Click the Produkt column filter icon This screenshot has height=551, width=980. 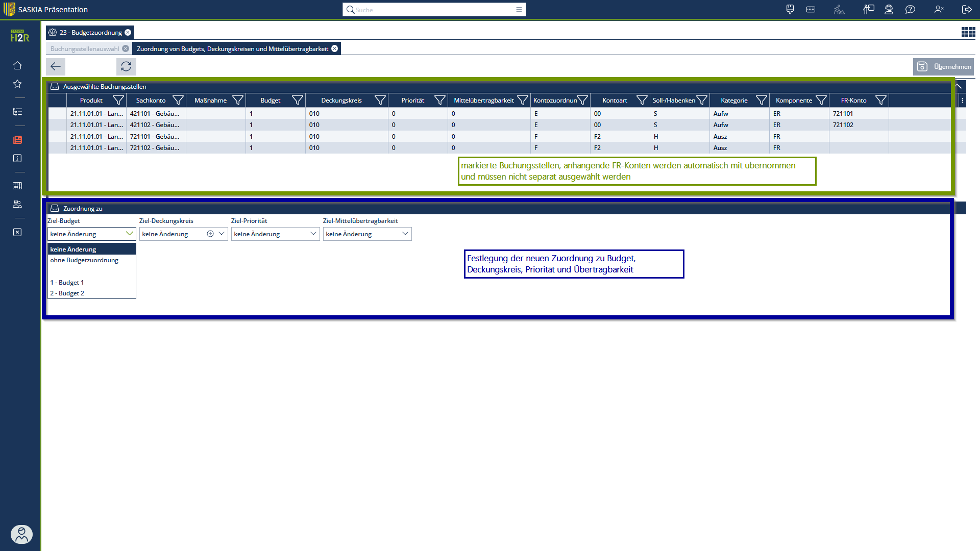pyautogui.click(x=118, y=101)
